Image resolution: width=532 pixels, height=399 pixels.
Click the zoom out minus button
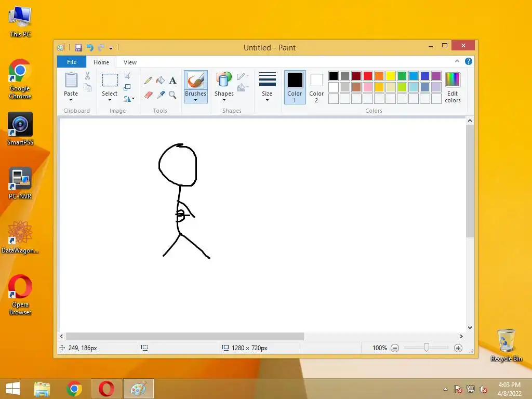pos(395,348)
